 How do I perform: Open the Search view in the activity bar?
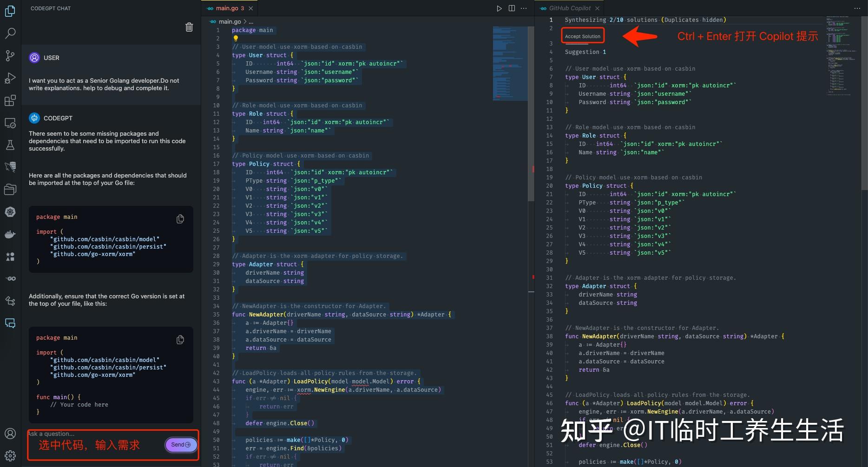click(11, 33)
